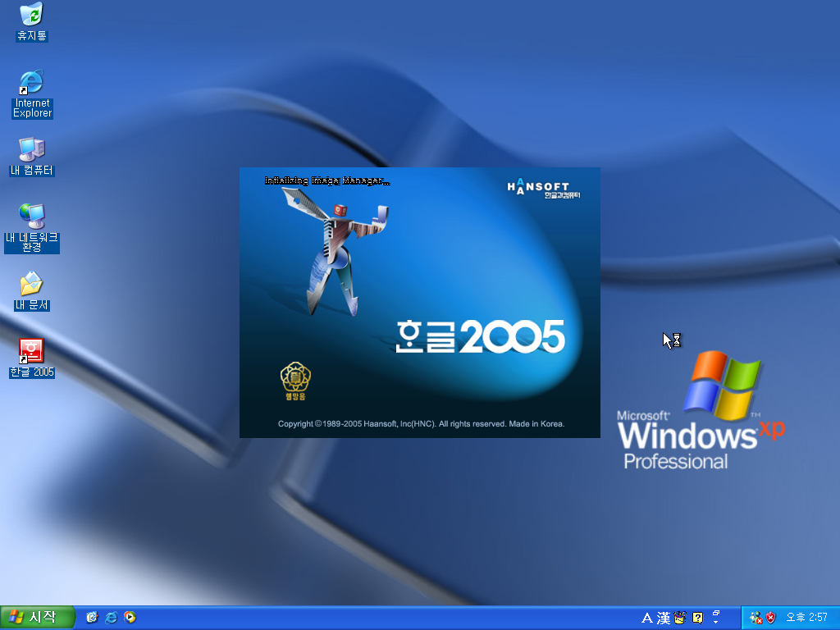Open the language bar options arrow
This screenshot has width=840, height=630.
[715, 623]
